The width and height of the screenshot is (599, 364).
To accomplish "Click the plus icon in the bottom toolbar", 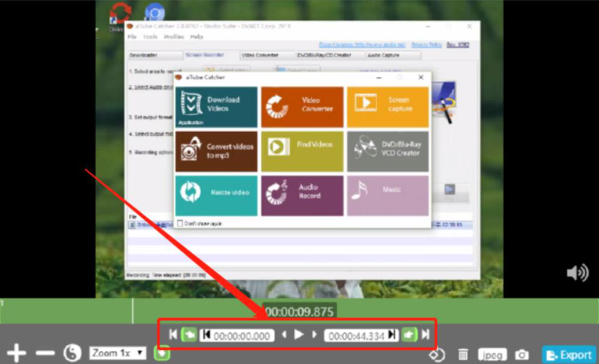I will tap(16, 353).
